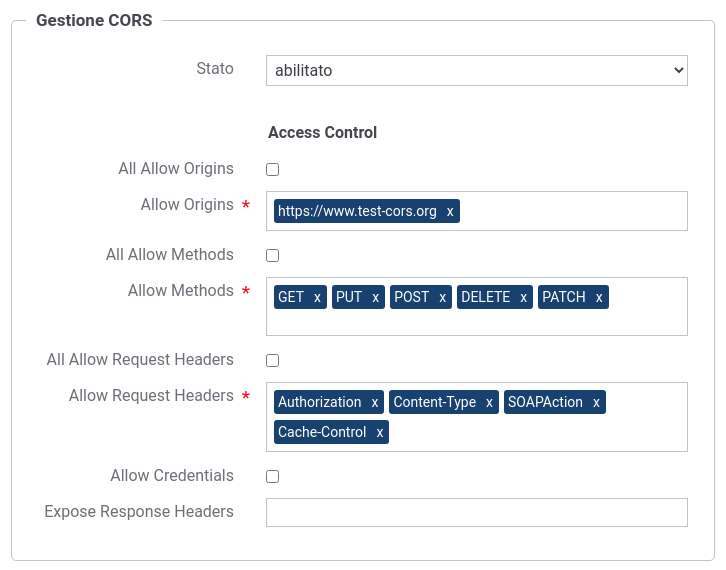This screenshot has width=726, height=570.
Task: Enable the All Allow Origins checkbox
Action: click(273, 169)
